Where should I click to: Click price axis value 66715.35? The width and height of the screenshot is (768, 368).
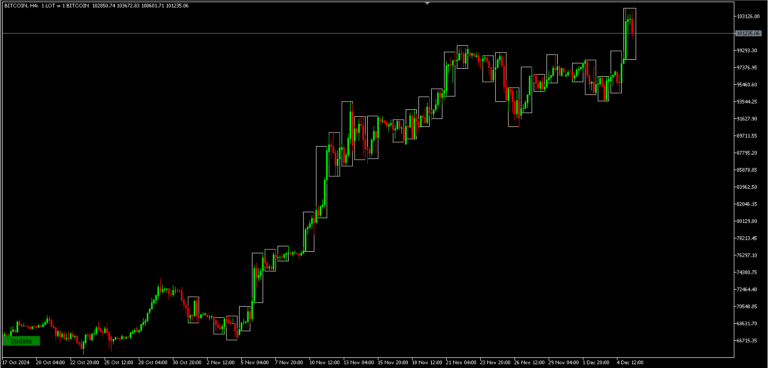coord(747,341)
